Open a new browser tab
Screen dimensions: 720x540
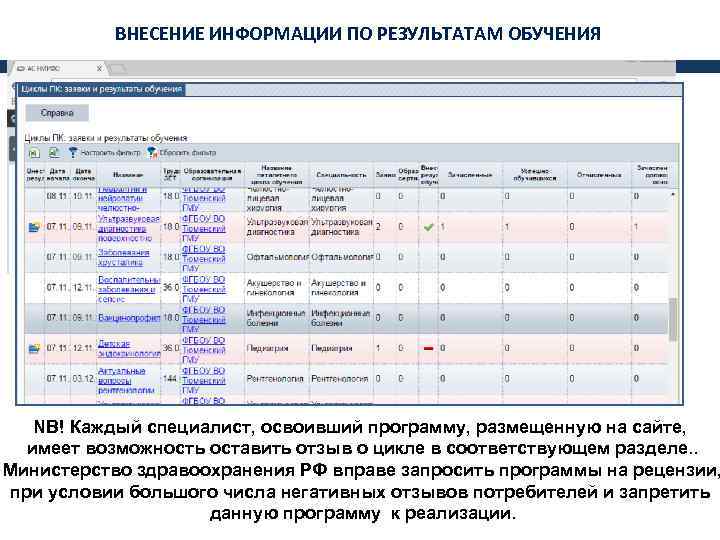tap(117, 69)
